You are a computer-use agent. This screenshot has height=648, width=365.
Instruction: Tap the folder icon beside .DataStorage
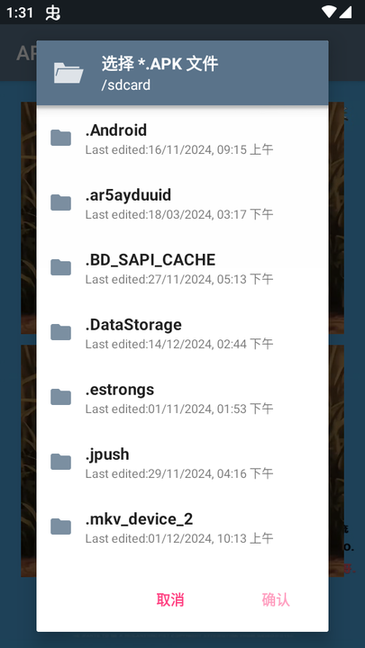pos(61,332)
